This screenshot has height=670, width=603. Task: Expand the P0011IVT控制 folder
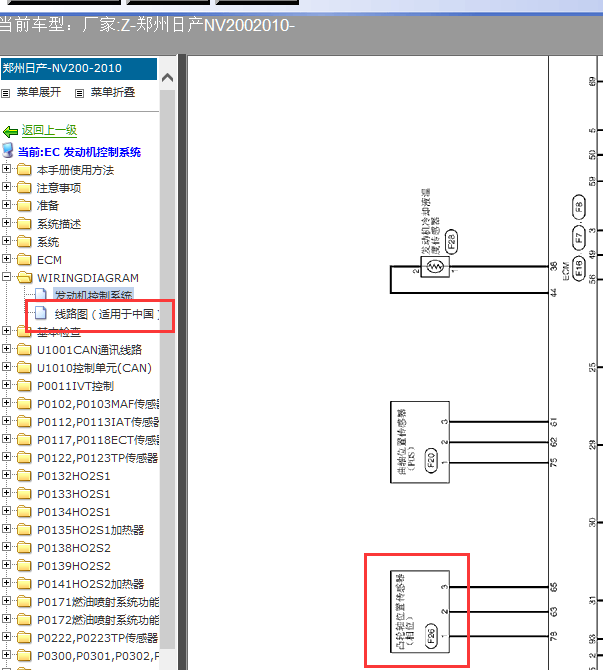point(6,385)
